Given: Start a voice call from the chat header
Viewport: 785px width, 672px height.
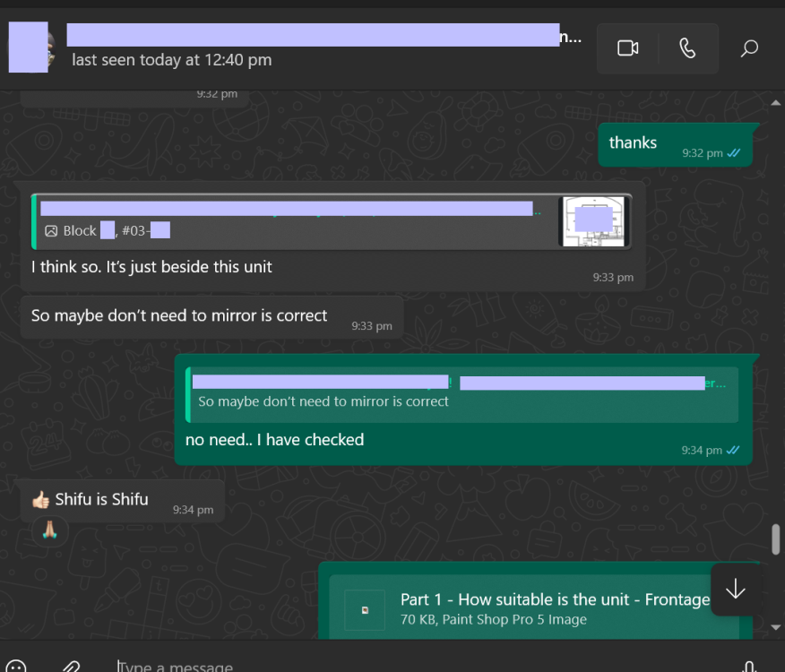Looking at the screenshot, I should click(x=687, y=48).
